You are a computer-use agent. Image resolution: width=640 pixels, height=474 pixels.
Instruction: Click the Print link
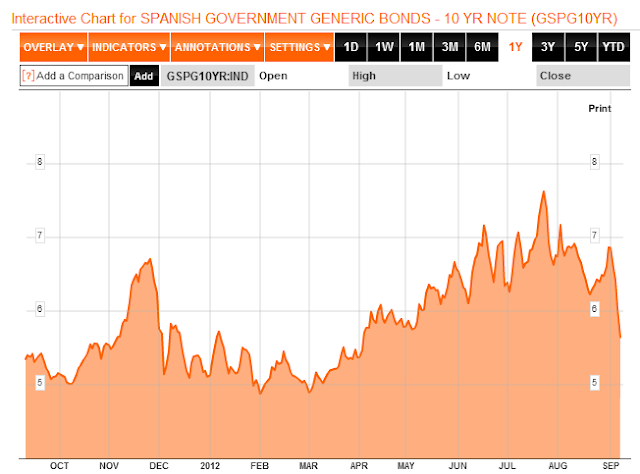click(600, 109)
